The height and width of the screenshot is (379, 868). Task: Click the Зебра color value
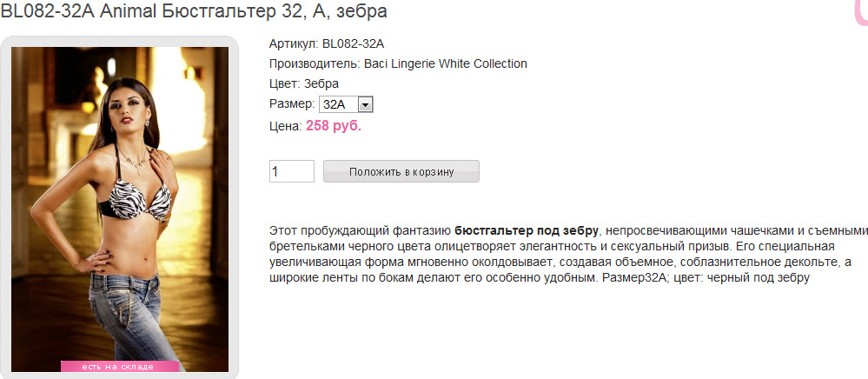point(321,84)
